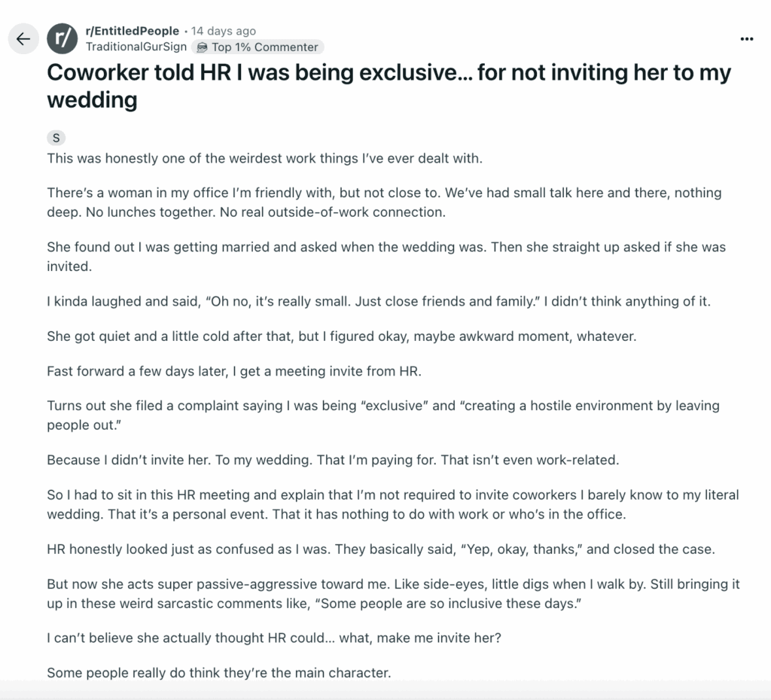Open the three-dot post options menu
The height and width of the screenshot is (700, 771).
point(746,39)
